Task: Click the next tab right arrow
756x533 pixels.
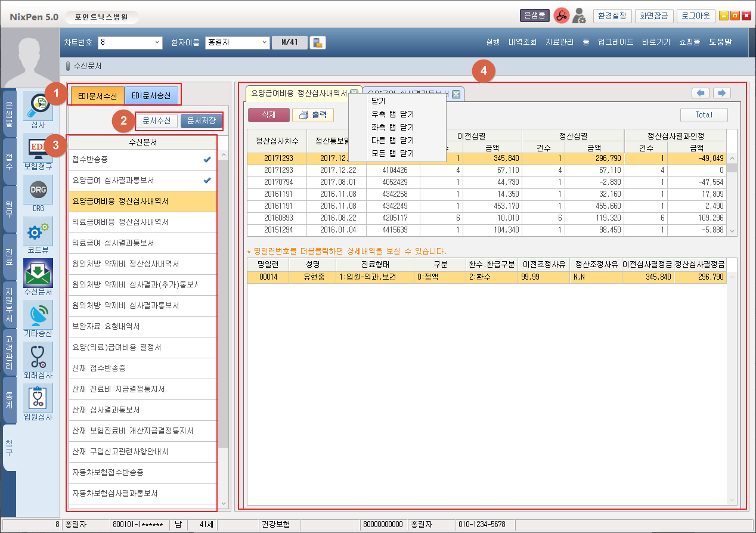Action: [x=722, y=93]
